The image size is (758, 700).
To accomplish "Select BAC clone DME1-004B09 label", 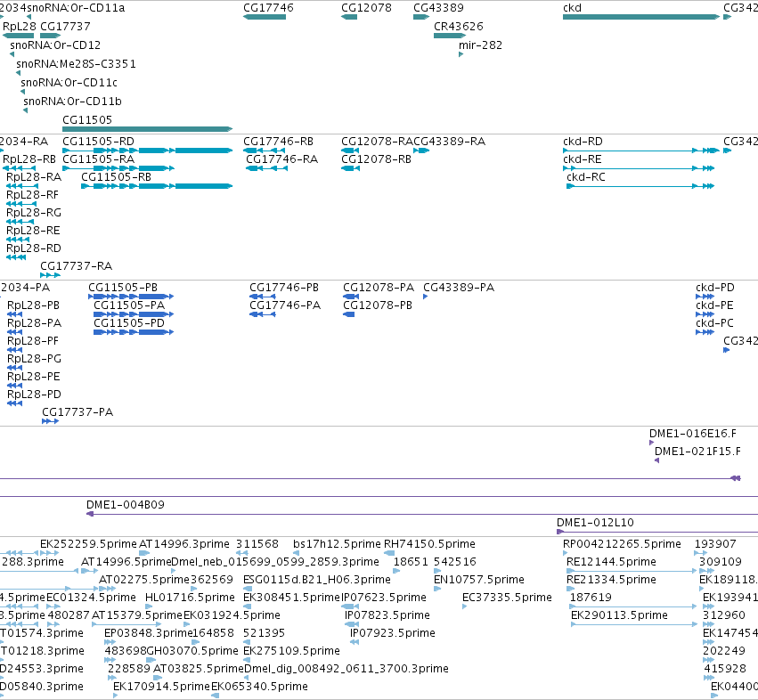I will 126,505.
